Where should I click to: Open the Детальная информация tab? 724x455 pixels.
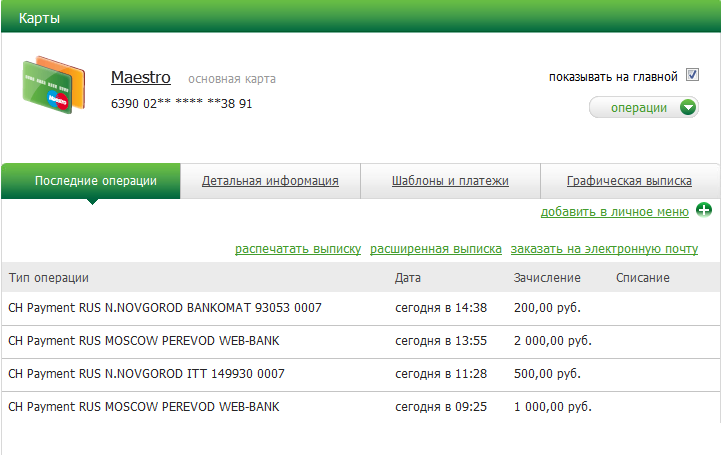tap(270, 181)
